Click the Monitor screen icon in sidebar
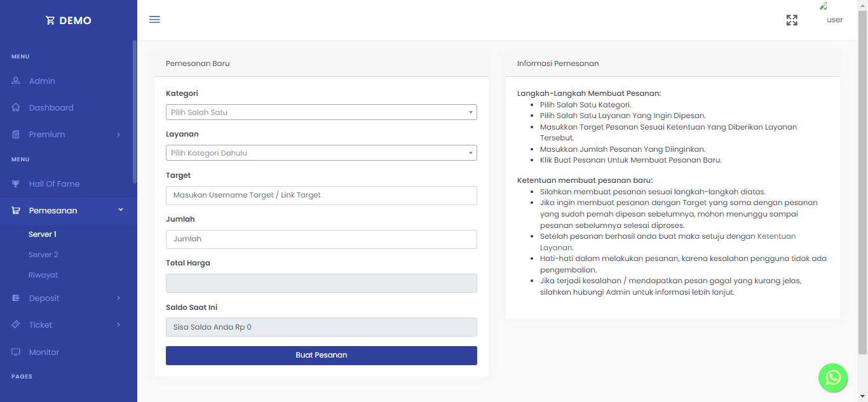Image resolution: width=868 pixels, height=402 pixels. (x=16, y=352)
